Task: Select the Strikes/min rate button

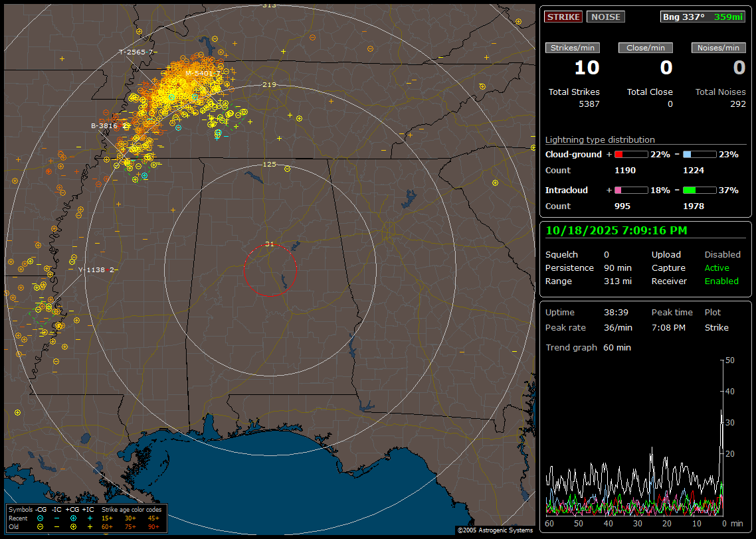Action: (x=573, y=48)
